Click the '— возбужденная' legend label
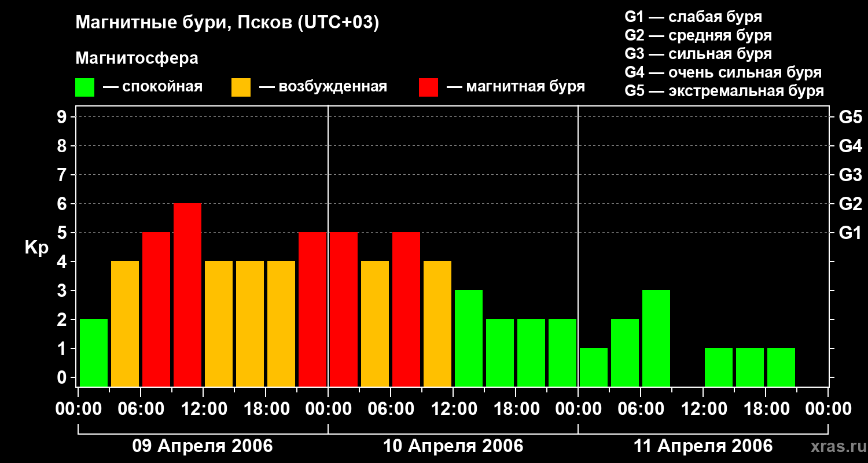 323,87
